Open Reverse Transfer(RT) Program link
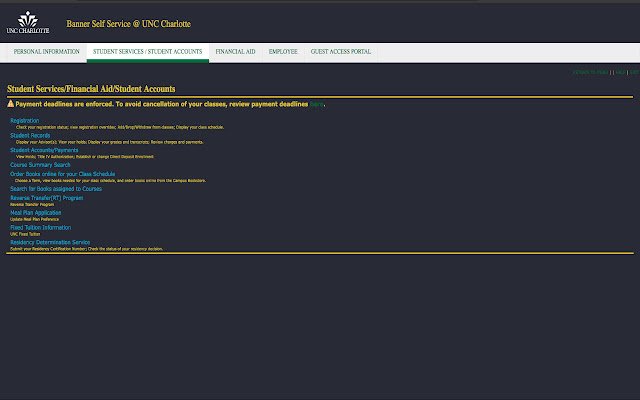Screen dimensions: 640x400 (47, 198)
